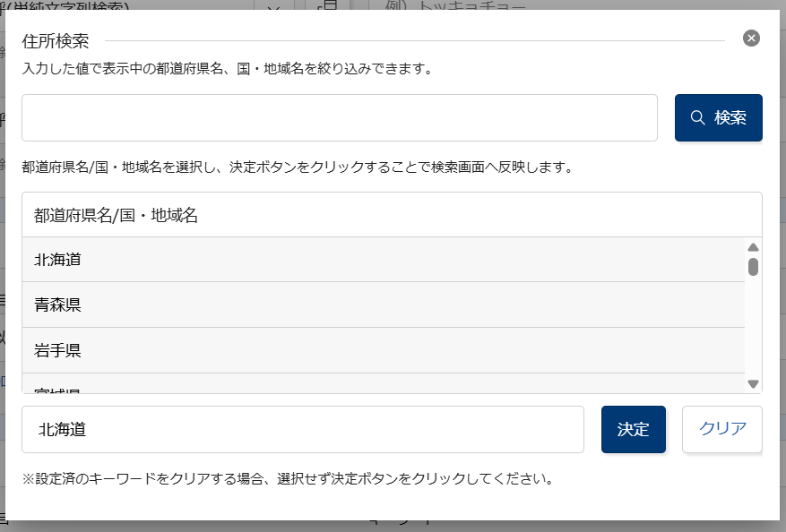Image resolution: width=786 pixels, height=532 pixels.
Task: Click the dimmed copy icon behind the dialog top
Action: point(328,5)
